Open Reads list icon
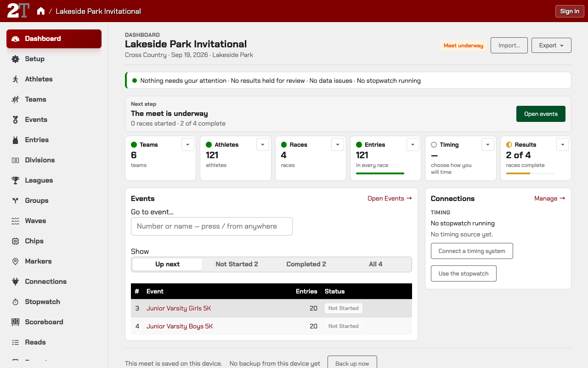 (16, 342)
